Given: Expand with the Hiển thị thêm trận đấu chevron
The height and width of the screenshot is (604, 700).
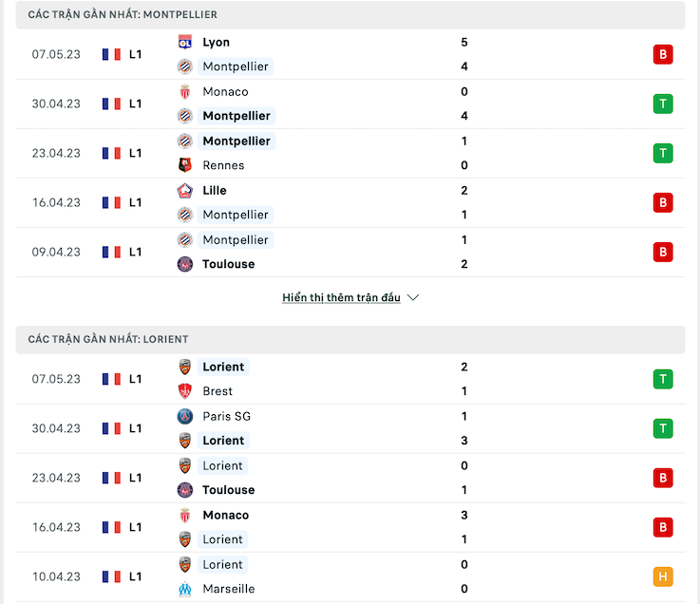Looking at the screenshot, I should click(x=413, y=297).
